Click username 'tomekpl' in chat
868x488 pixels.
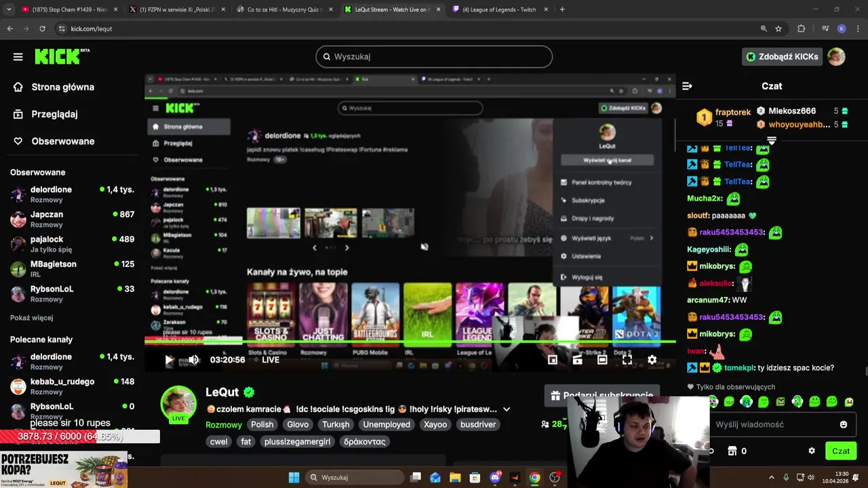[738, 368]
